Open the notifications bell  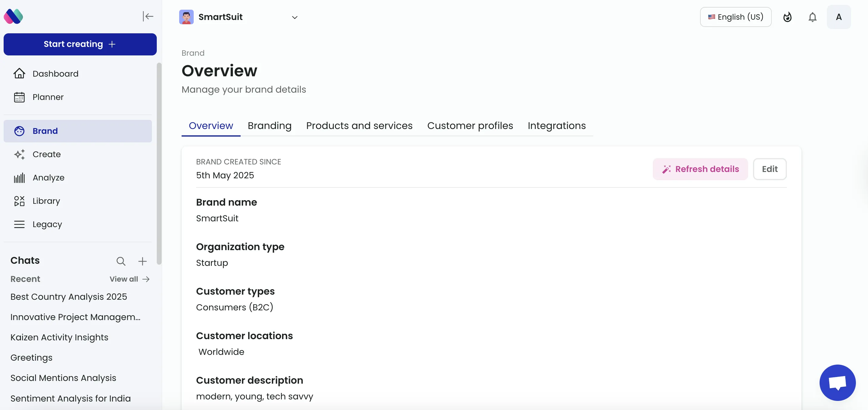812,17
